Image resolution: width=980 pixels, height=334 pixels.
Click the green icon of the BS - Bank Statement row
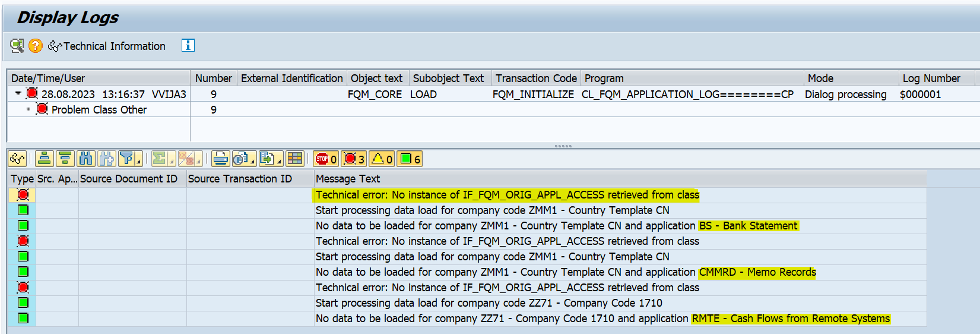(x=23, y=225)
